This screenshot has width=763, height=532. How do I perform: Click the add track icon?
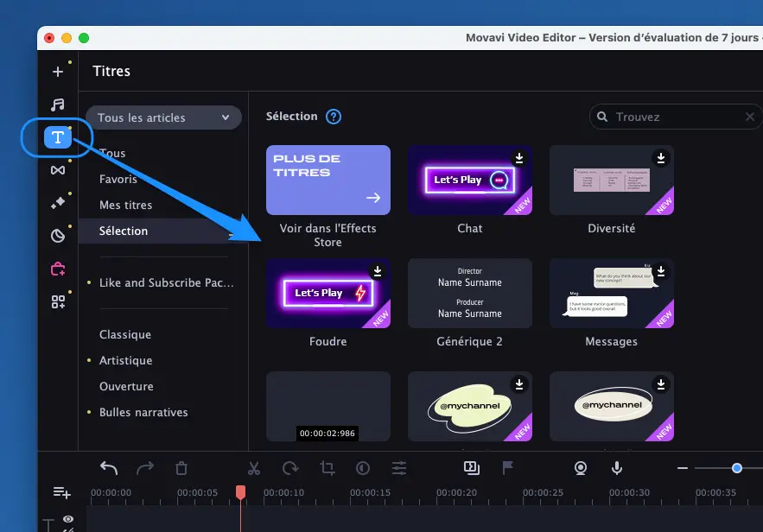point(62,492)
